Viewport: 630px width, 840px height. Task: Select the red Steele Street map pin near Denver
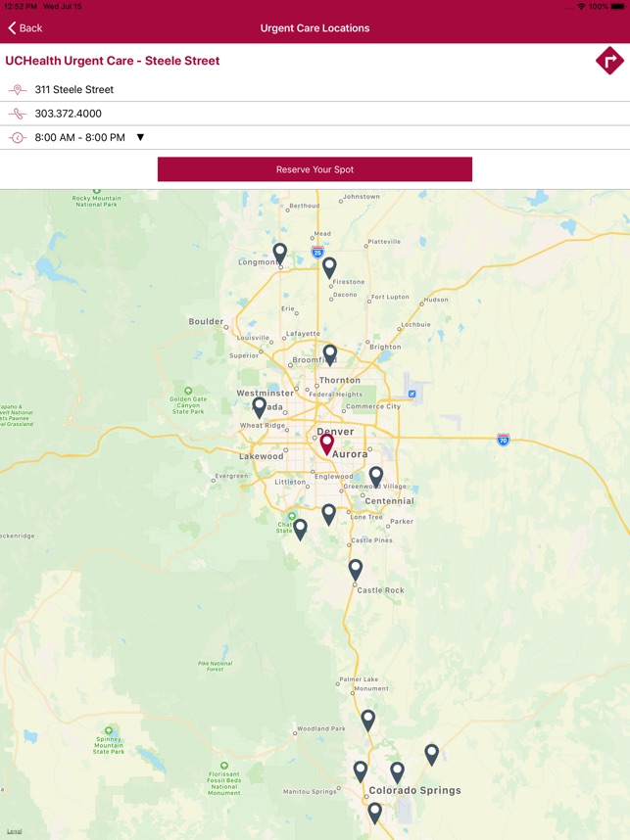click(x=326, y=444)
